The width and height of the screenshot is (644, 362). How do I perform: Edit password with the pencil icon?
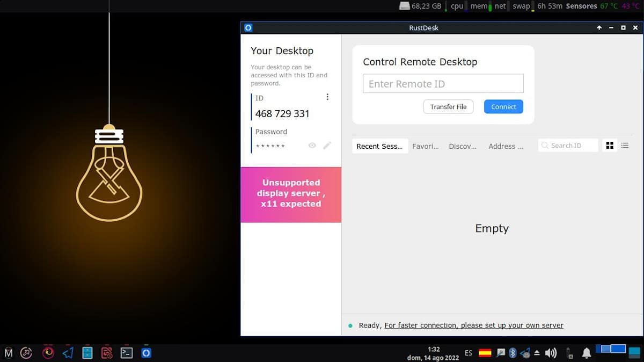327,146
